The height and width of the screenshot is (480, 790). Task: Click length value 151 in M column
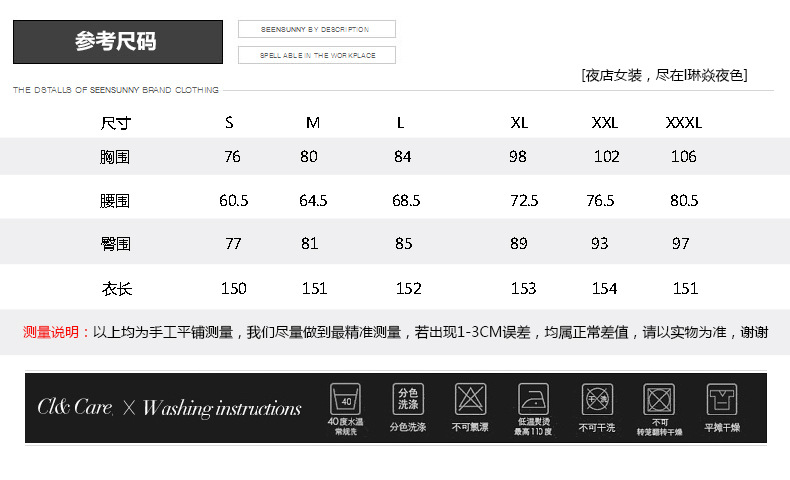314,289
